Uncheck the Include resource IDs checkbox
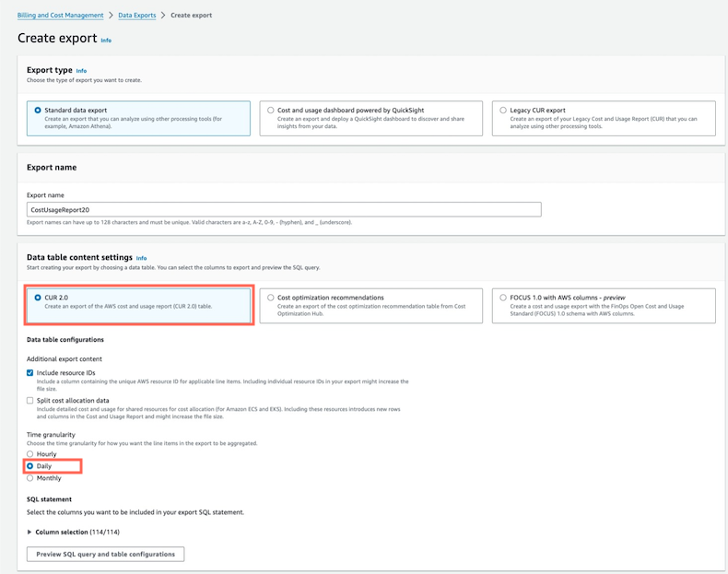The width and height of the screenshot is (728, 574). [x=30, y=373]
